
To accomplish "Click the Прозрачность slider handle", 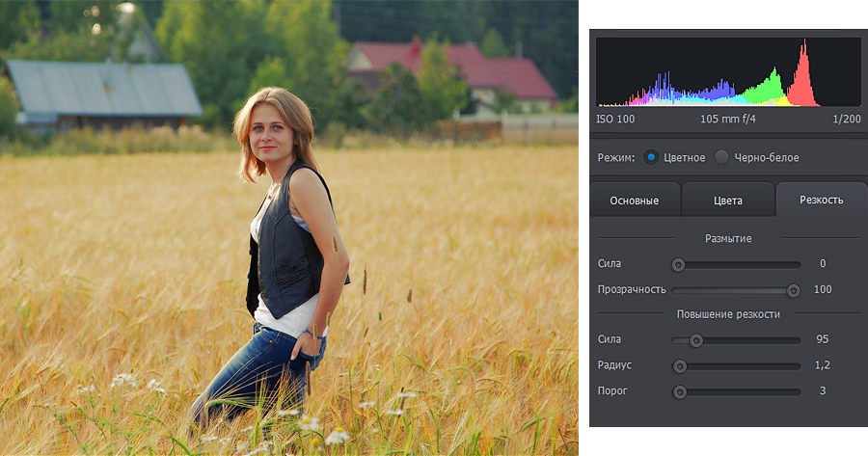I will click(x=794, y=290).
